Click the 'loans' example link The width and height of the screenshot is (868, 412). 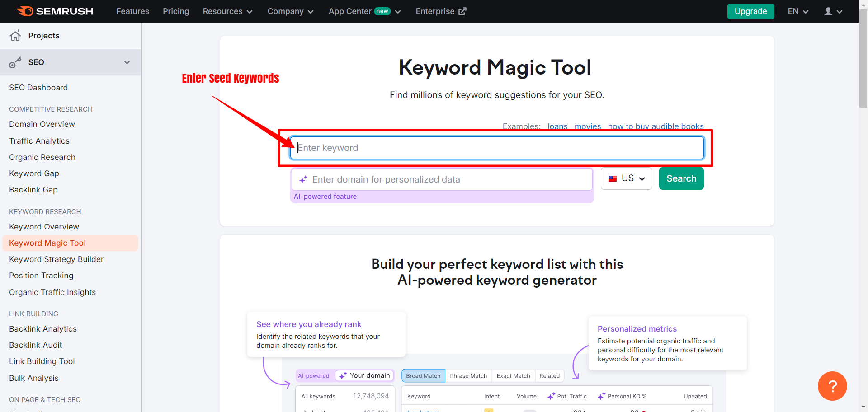pos(557,126)
